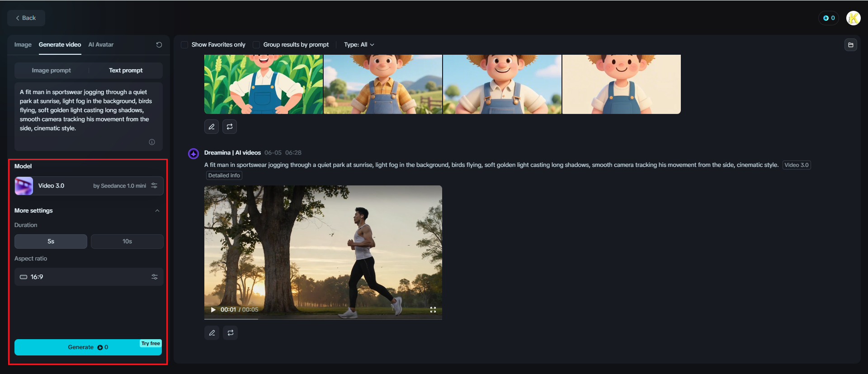Edit the farmer images prompt with pencil icon
868x374 pixels.
(x=212, y=127)
